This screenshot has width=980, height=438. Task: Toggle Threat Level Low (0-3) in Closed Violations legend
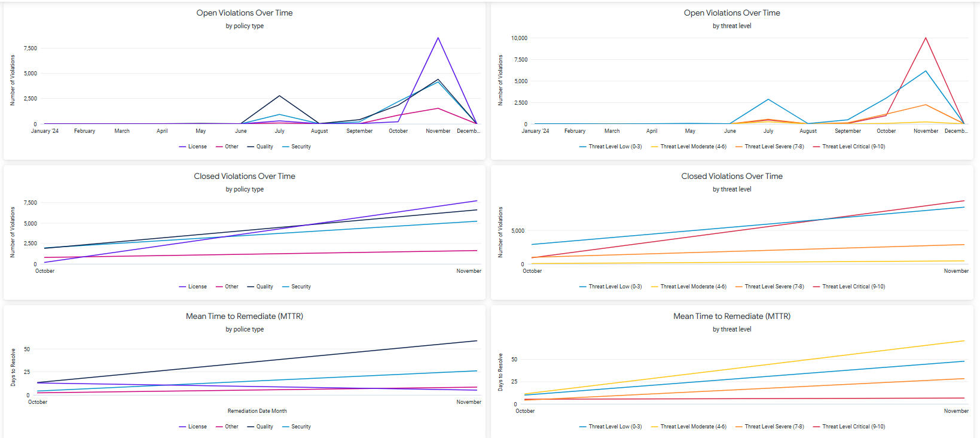[x=610, y=287]
